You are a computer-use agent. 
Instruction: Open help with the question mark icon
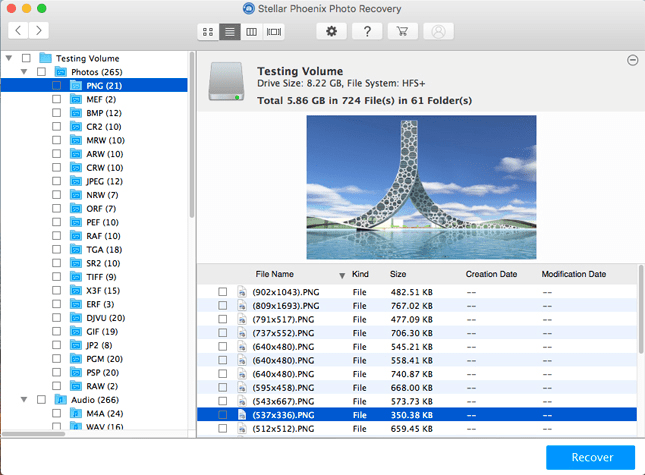click(x=367, y=31)
